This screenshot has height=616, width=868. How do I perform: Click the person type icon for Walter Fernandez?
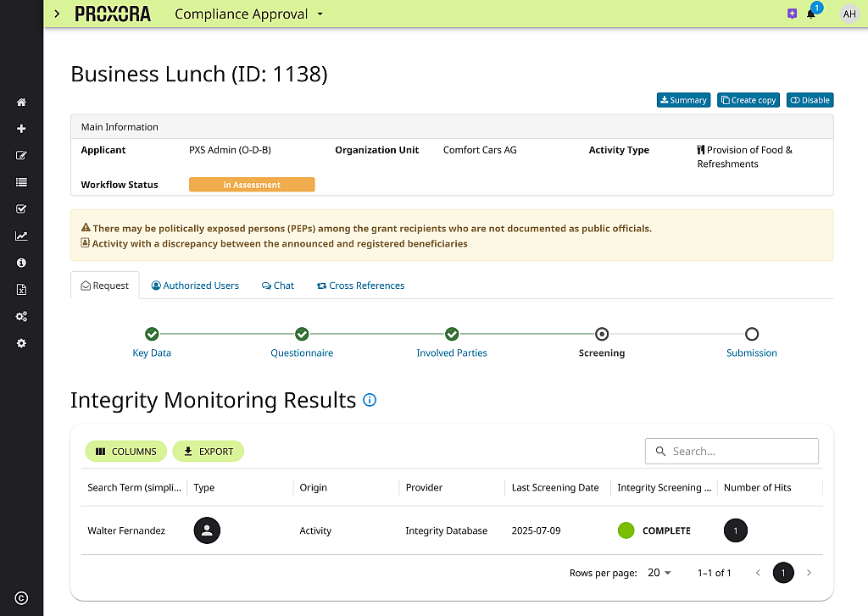(x=207, y=530)
